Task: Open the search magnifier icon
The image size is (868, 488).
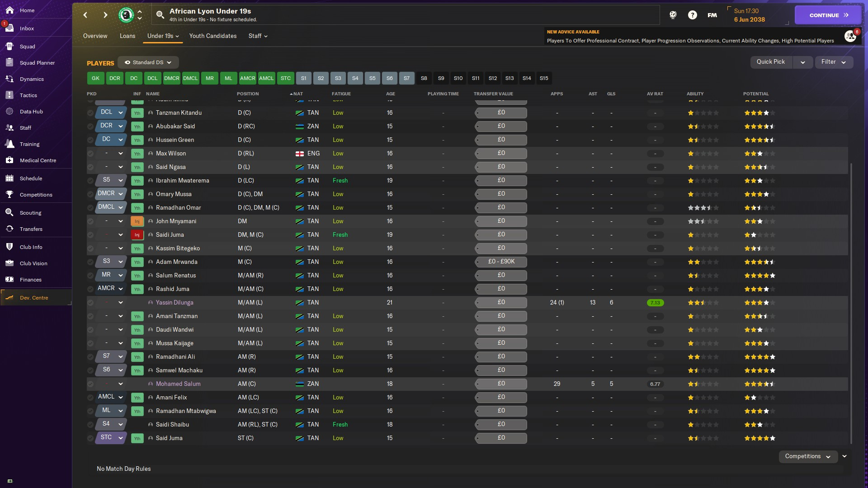Action: tap(160, 15)
